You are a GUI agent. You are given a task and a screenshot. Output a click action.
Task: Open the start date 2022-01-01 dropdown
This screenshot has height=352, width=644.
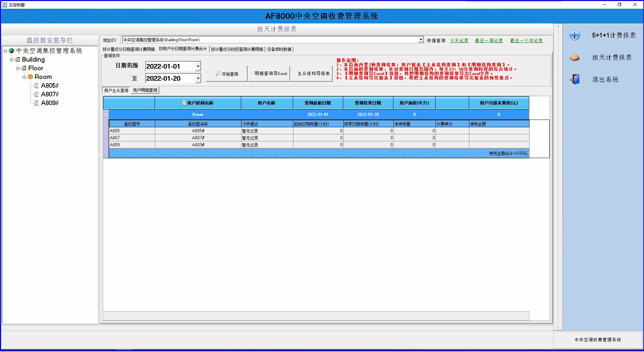[198, 66]
